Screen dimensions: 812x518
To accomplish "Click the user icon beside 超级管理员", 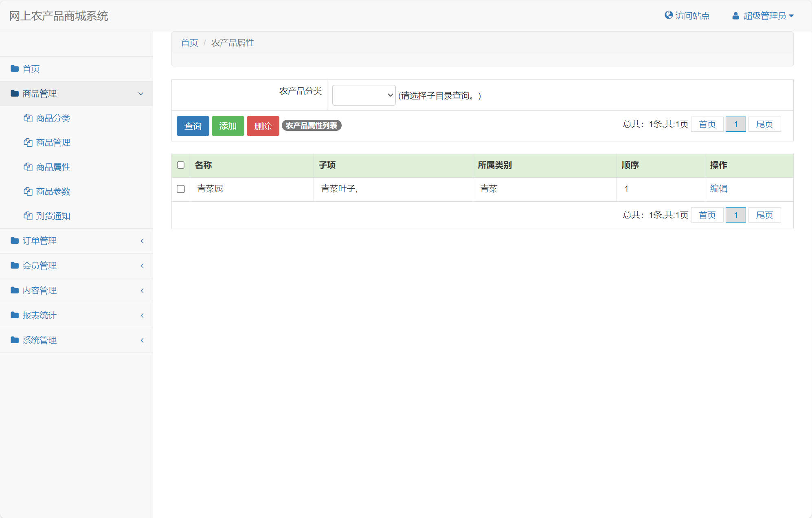I will (x=735, y=15).
